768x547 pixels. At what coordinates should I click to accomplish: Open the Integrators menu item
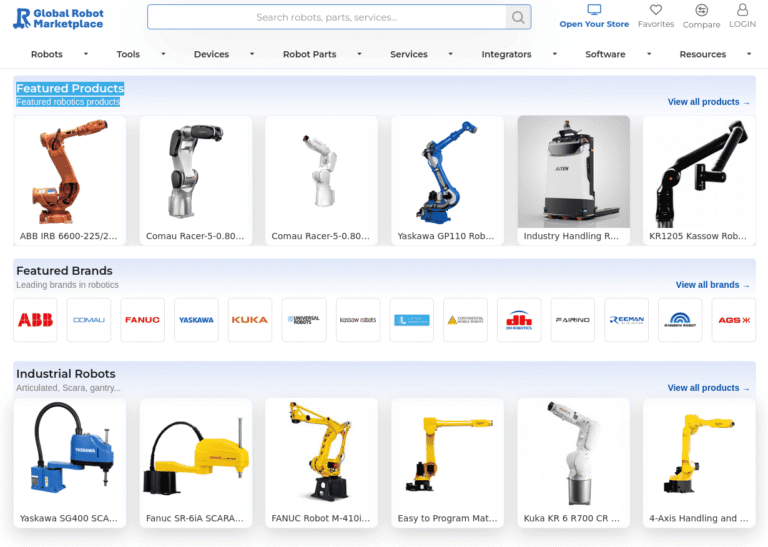coord(506,54)
